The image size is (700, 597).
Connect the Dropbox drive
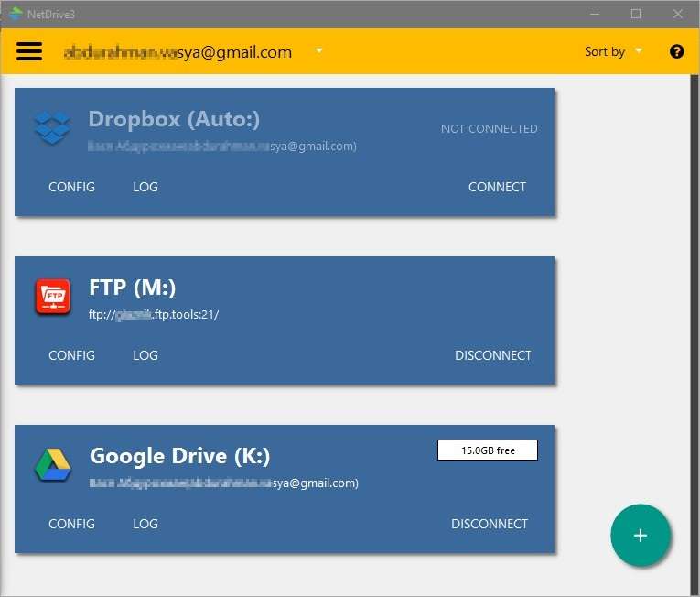(497, 187)
